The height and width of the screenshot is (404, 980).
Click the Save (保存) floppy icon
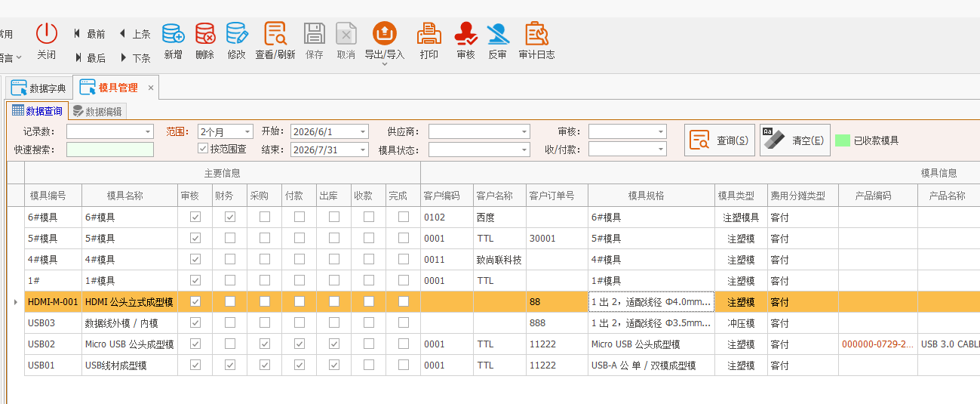(315, 33)
